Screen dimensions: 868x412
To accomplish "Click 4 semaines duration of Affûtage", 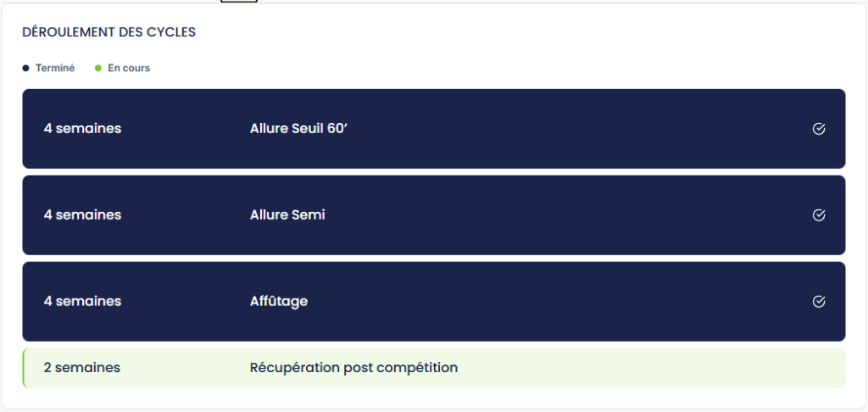I will coord(82,302).
